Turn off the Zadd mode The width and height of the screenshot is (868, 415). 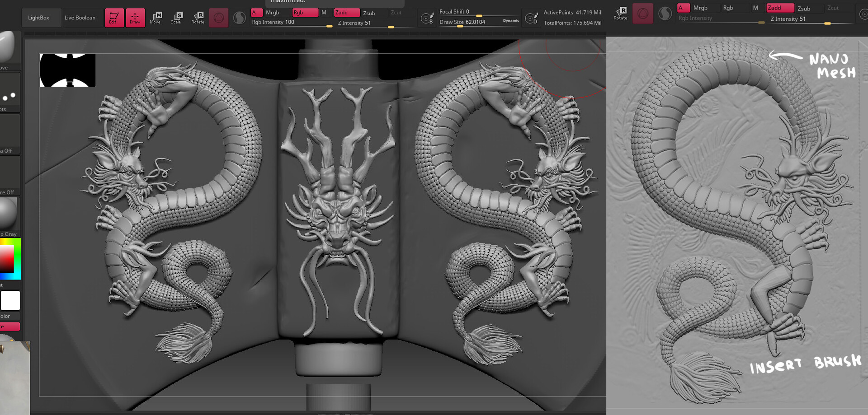point(347,13)
